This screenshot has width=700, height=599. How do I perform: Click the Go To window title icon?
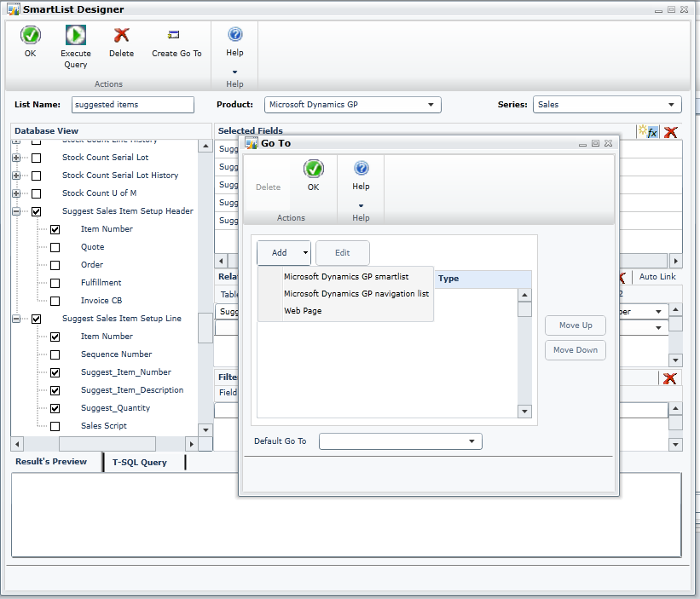tap(252, 143)
